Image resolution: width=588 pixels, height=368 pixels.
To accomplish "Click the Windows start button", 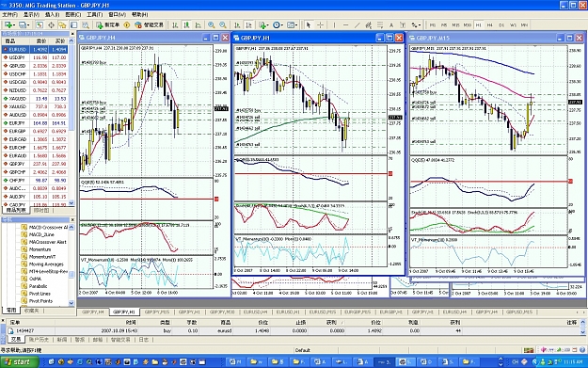I will coord(20,361).
